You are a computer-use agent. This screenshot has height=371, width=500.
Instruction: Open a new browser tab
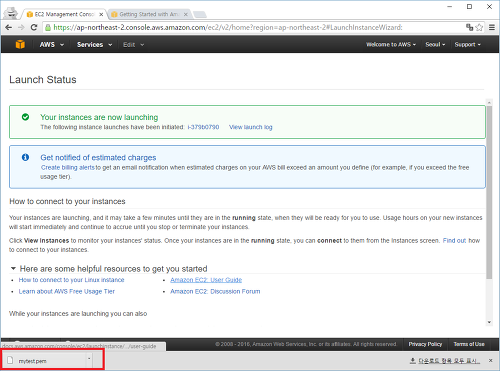pos(200,14)
